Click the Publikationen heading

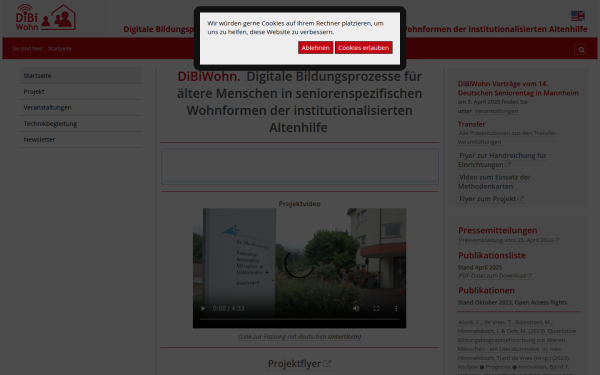(486, 290)
